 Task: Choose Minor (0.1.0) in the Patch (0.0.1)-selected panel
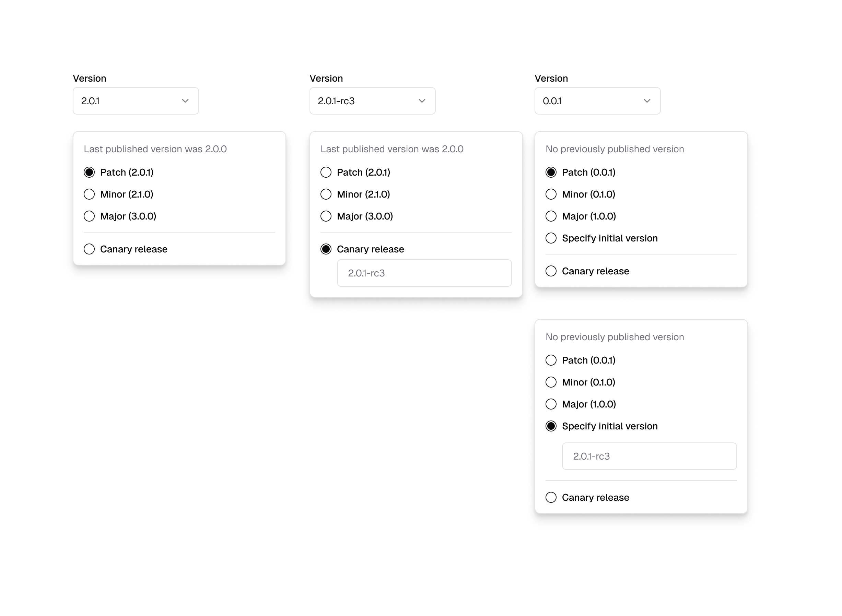(x=551, y=194)
